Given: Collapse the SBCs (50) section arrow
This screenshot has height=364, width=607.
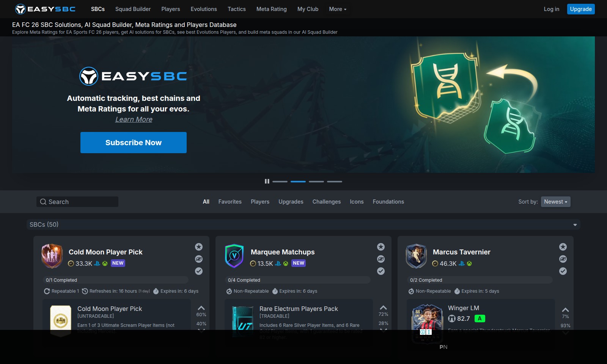Looking at the screenshot, I should pos(575,225).
